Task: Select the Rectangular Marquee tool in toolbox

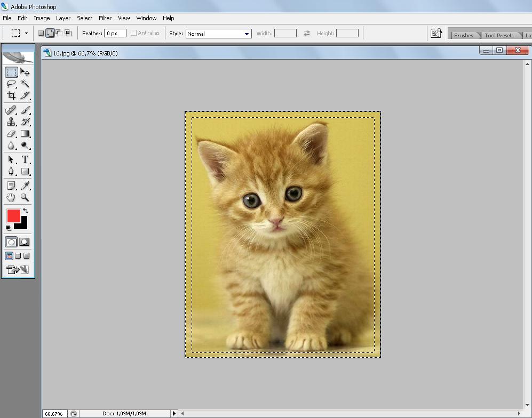Action: [x=11, y=72]
